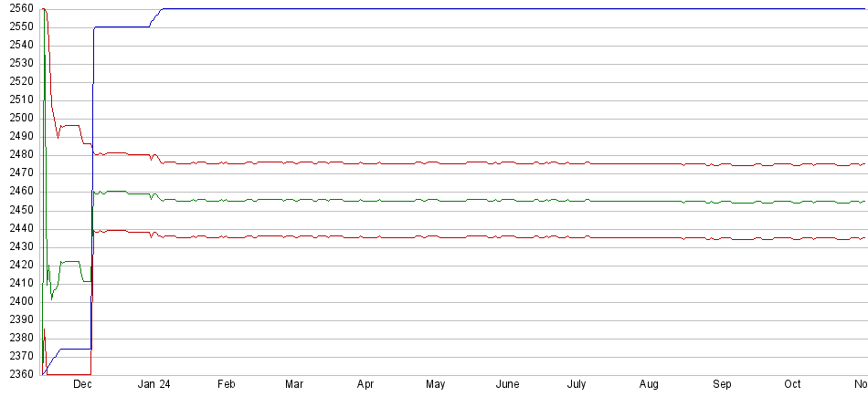Click the May x-axis label
The width and height of the screenshot is (868, 397).
[436, 385]
